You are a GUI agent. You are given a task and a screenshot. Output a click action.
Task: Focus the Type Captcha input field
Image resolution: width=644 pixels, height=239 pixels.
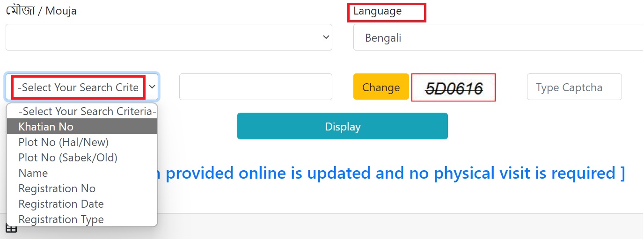(574, 87)
